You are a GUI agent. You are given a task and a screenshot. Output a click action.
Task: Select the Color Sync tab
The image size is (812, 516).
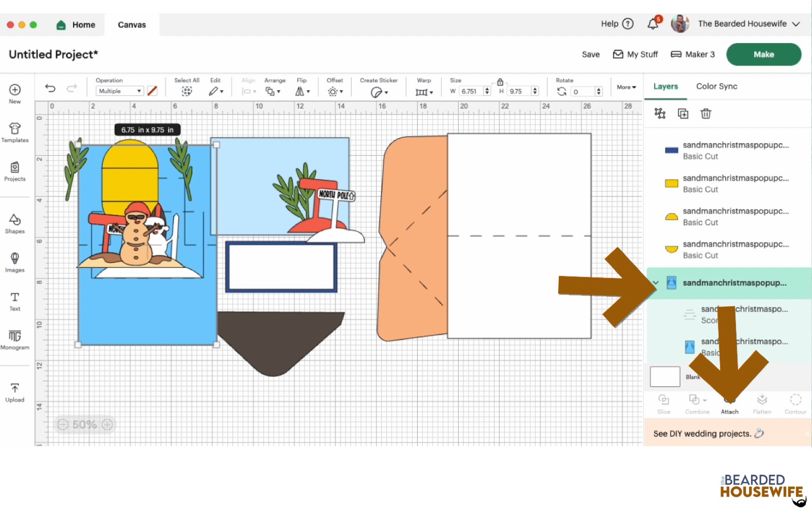click(717, 86)
